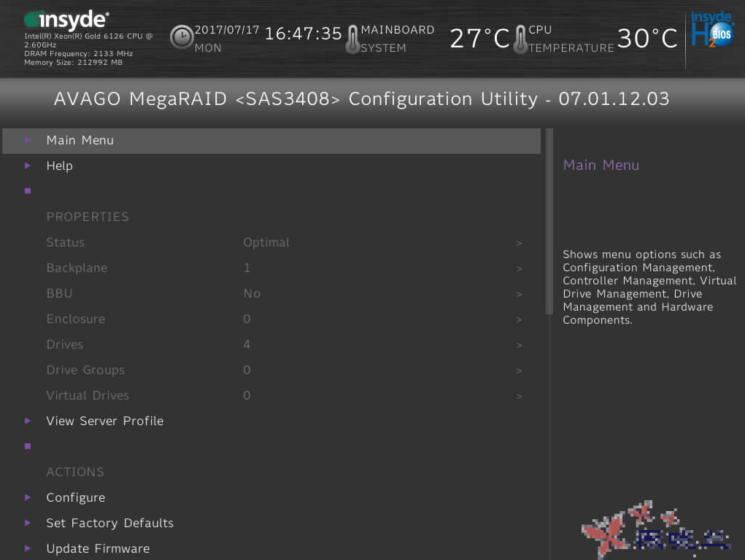Click the 30°C CPU temperature reading
The image size is (745, 560).
[x=647, y=39]
